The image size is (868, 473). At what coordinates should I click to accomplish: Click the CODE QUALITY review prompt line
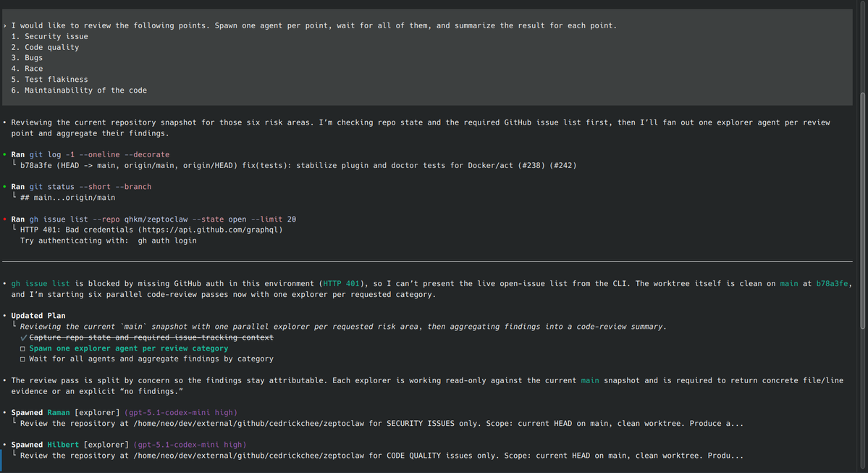tap(382, 456)
